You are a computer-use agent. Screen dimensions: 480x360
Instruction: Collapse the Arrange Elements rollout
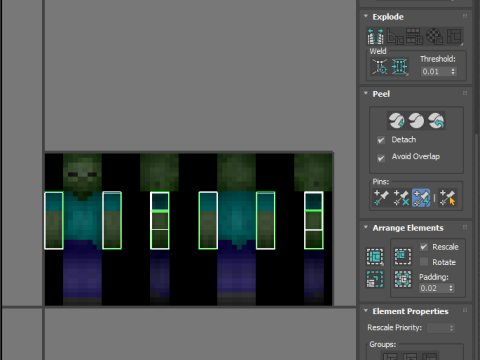366,228
